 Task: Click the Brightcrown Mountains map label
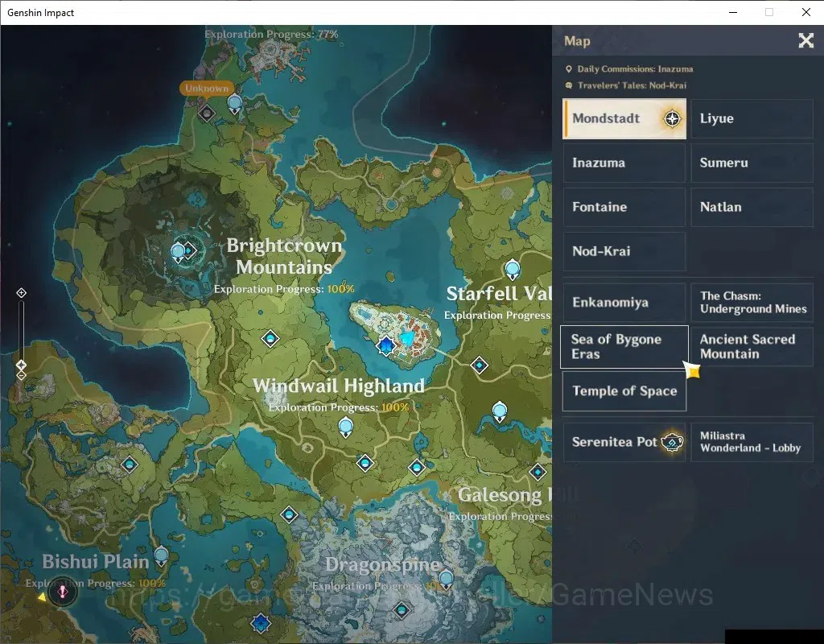pyautogui.click(x=284, y=256)
